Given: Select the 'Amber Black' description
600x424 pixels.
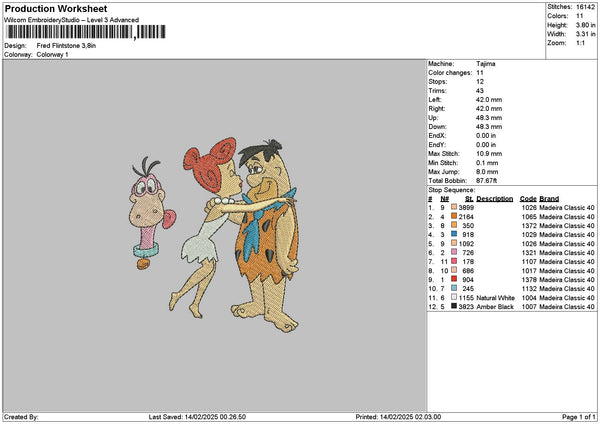Looking at the screenshot, I should [x=495, y=307].
